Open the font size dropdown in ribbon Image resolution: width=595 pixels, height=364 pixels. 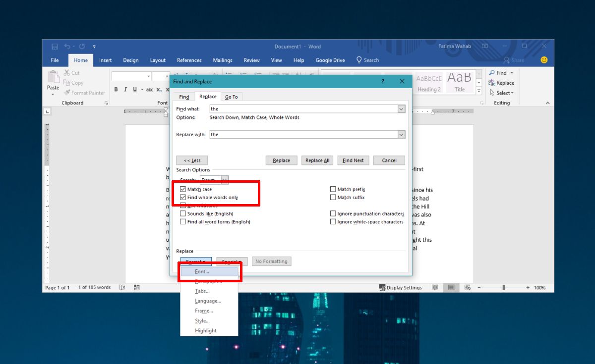tap(168, 76)
